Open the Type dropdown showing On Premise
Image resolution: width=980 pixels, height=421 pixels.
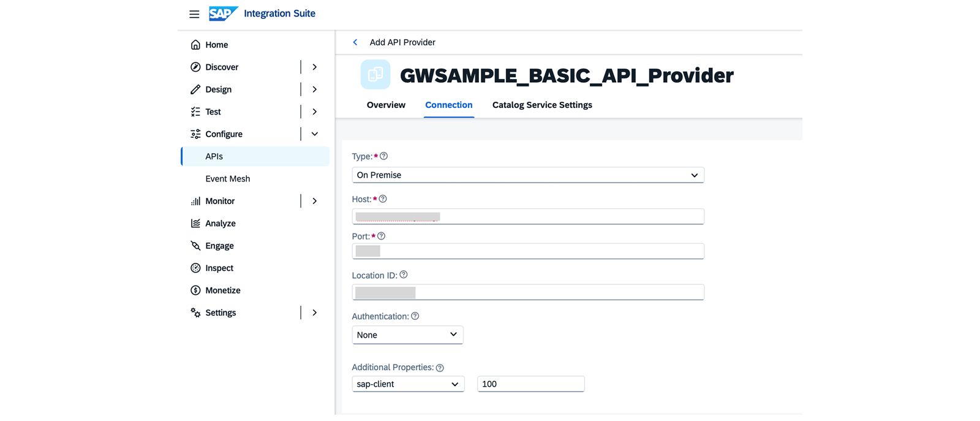(x=528, y=175)
